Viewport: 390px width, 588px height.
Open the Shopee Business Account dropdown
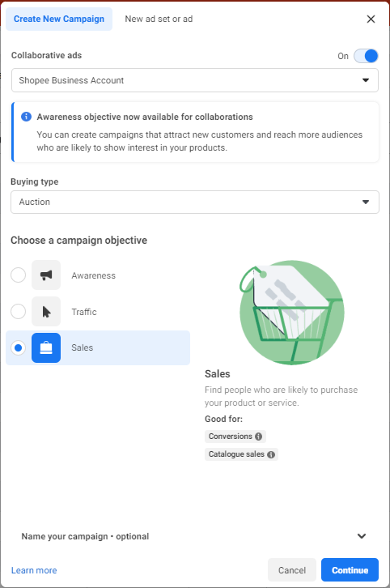click(195, 80)
